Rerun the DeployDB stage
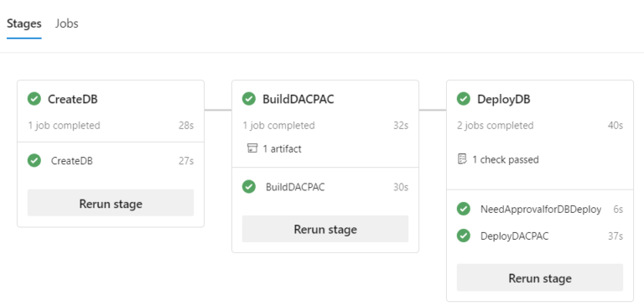 (x=540, y=277)
